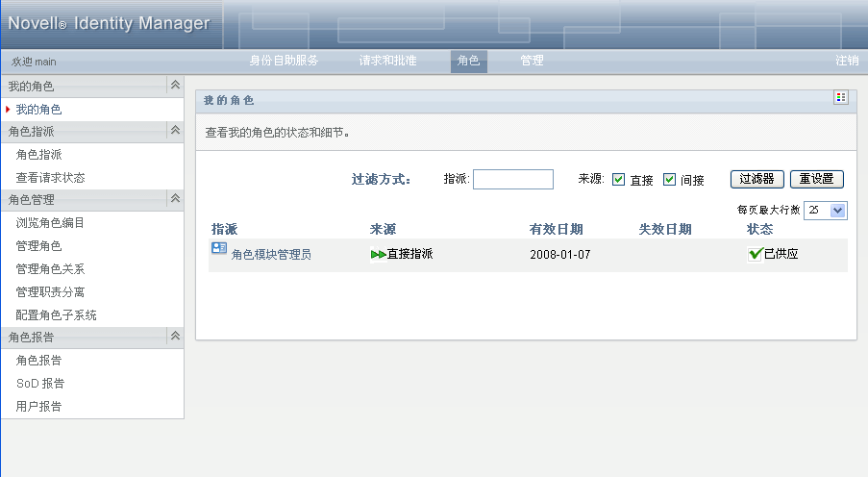The image size is (868, 477).
Task: Toggle the 间接 source checkbox
Action: 669,180
